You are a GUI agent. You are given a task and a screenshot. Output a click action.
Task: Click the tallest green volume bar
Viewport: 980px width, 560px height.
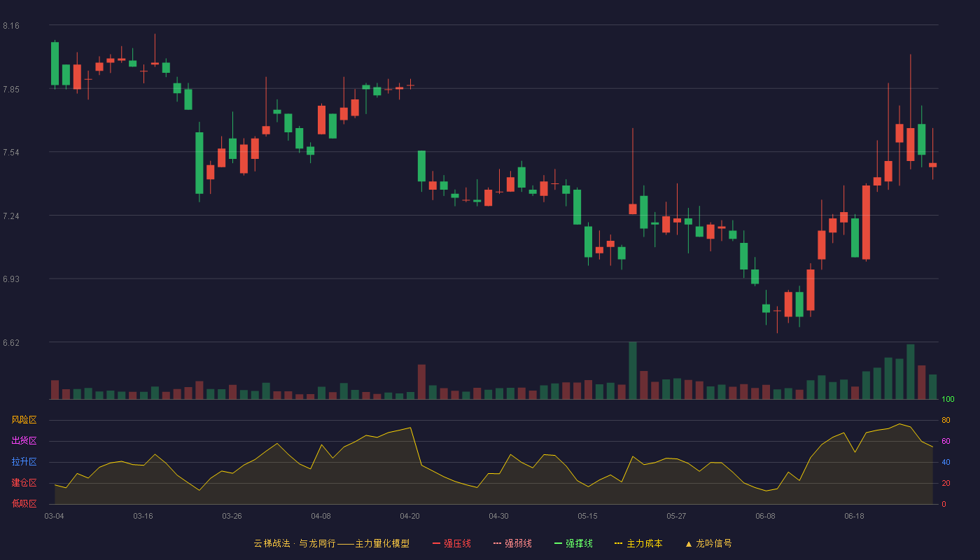pos(633,371)
